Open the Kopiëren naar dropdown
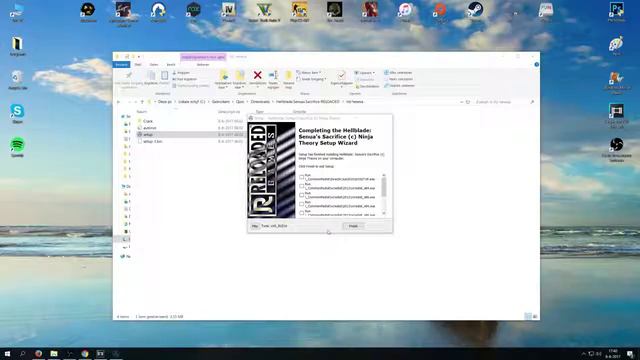640x360 pixels. coord(240,79)
